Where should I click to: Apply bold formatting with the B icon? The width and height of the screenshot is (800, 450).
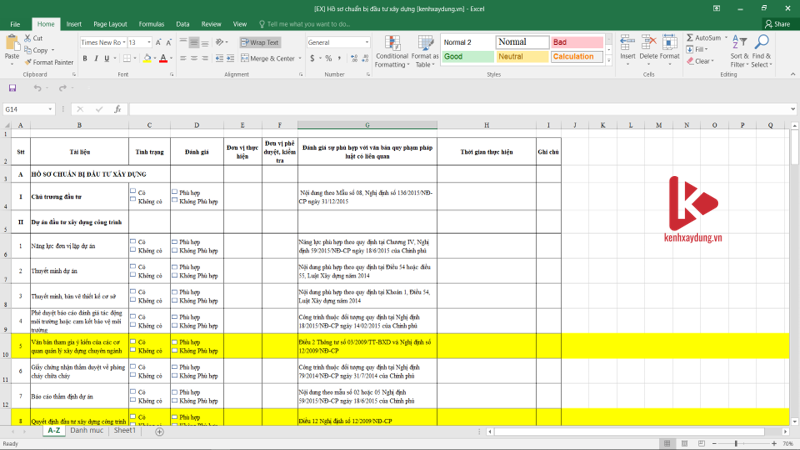click(x=85, y=58)
